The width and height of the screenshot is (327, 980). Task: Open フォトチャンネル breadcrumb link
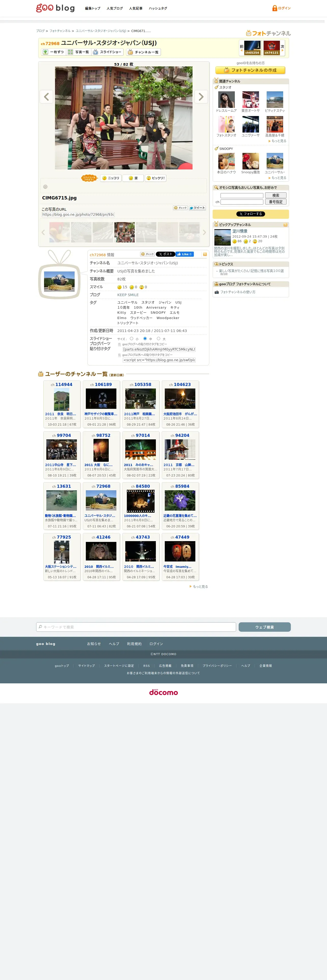(x=60, y=31)
